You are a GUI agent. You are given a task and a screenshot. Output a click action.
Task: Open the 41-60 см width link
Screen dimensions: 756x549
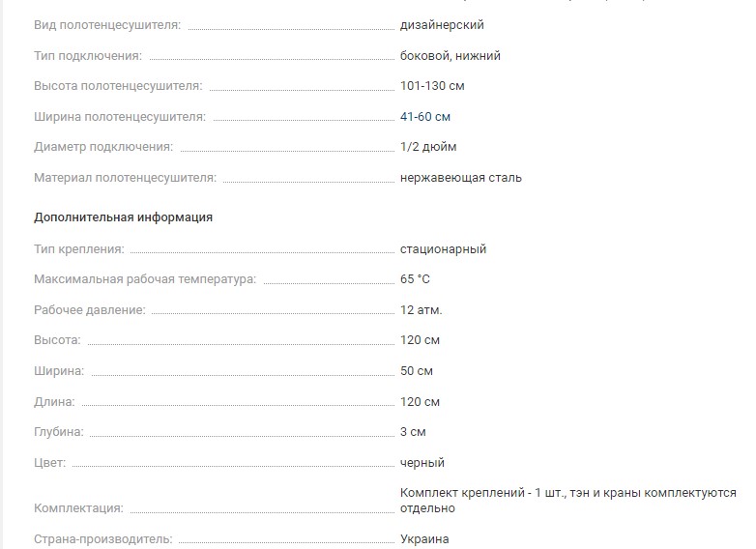tap(425, 117)
